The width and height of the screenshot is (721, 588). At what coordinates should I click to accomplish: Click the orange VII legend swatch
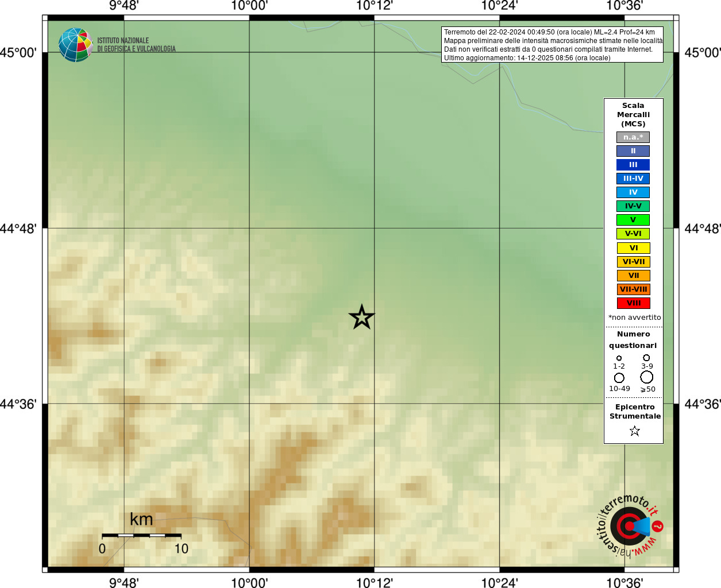pos(633,276)
